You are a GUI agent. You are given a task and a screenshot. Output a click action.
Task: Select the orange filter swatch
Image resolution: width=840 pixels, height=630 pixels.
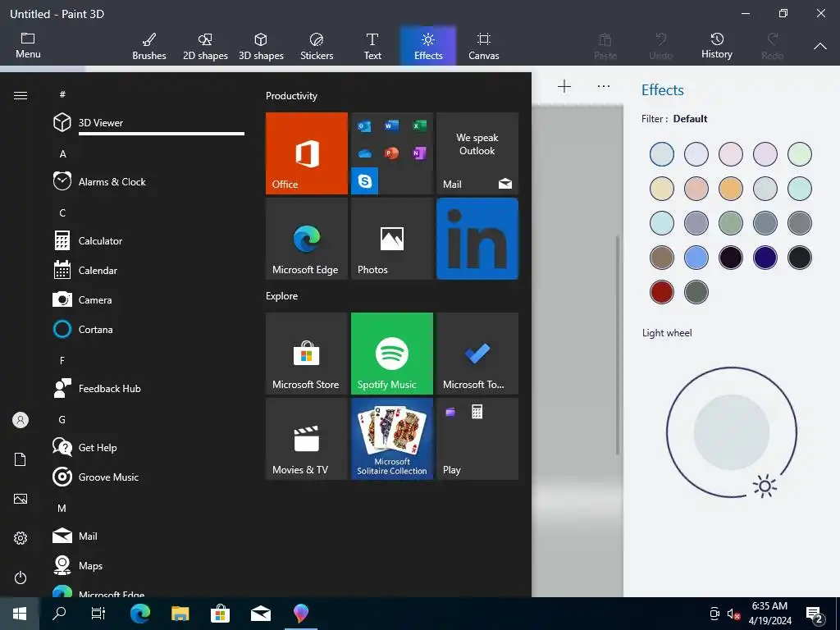click(x=730, y=189)
